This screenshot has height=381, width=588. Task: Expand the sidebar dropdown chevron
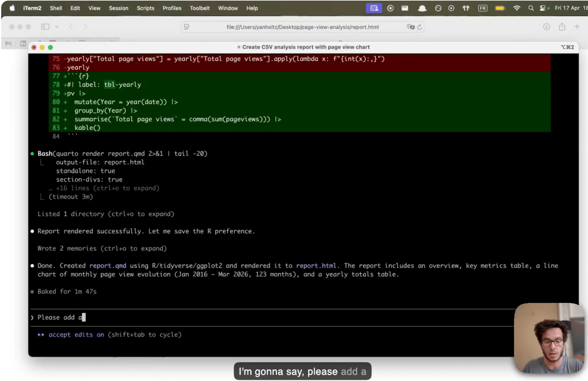(x=57, y=27)
